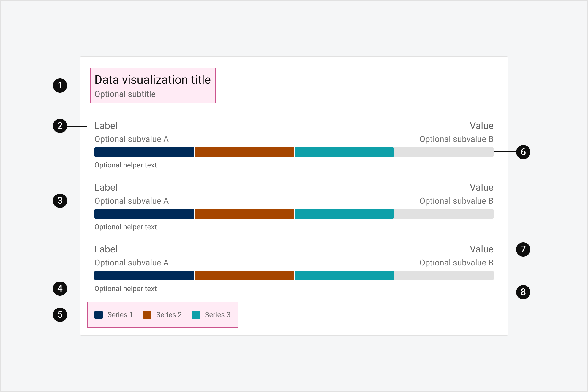Screen dimensions: 588x392
Task: Click annotation marker number 2
Action: pos(60,126)
